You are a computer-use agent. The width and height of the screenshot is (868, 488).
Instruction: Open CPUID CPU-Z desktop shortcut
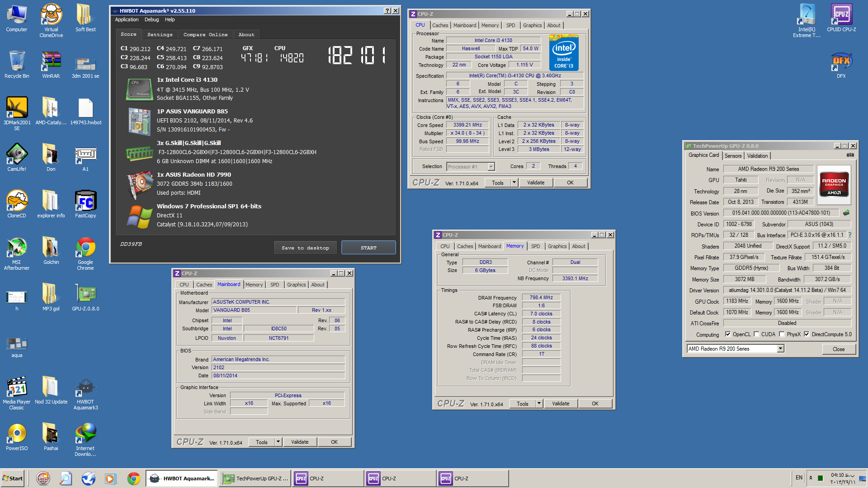click(x=841, y=19)
